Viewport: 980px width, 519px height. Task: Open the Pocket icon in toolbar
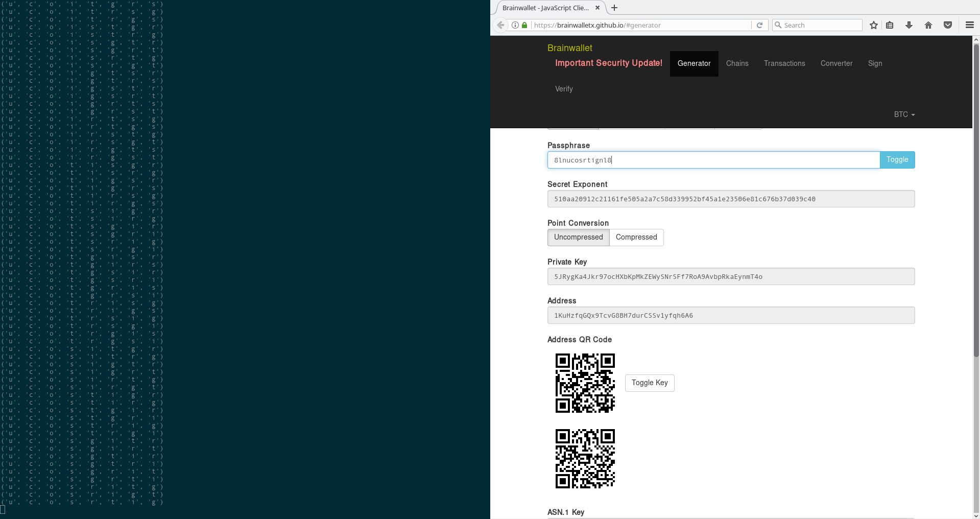click(x=948, y=25)
